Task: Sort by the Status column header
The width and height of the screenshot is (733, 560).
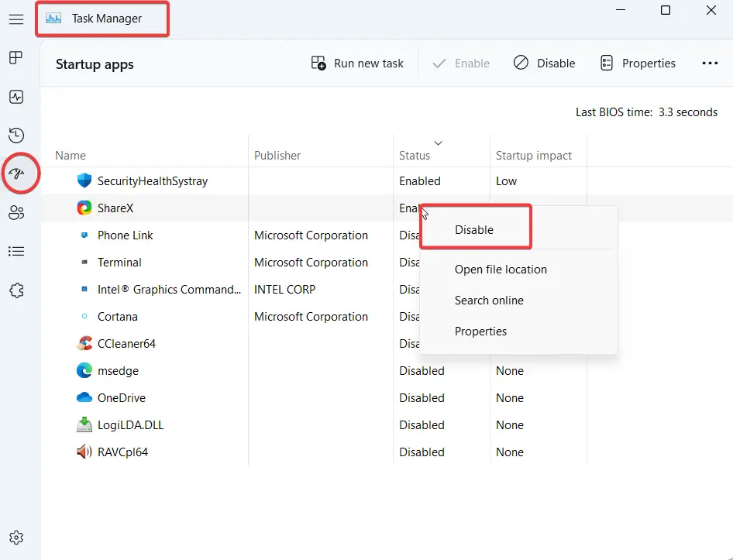Action: 415,155
